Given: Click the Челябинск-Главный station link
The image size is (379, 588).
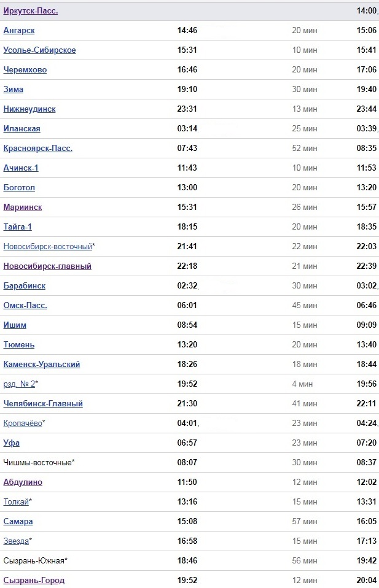Looking at the screenshot, I should click(43, 404).
